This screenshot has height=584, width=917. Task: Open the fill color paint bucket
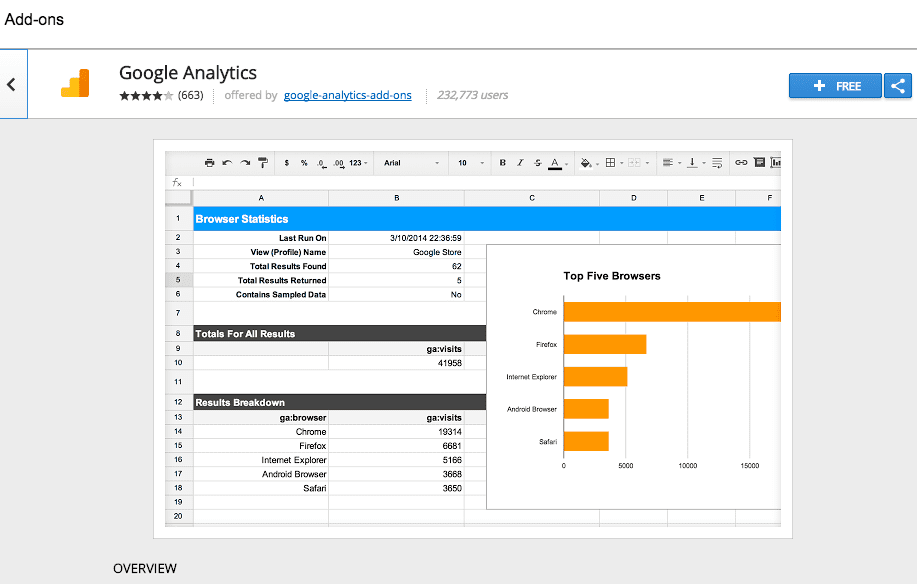pyautogui.click(x=588, y=163)
